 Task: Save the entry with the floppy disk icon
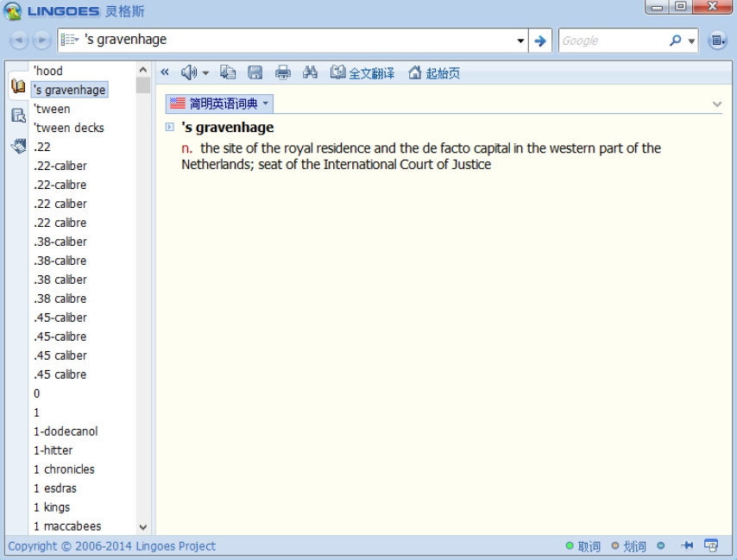tap(255, 73)
